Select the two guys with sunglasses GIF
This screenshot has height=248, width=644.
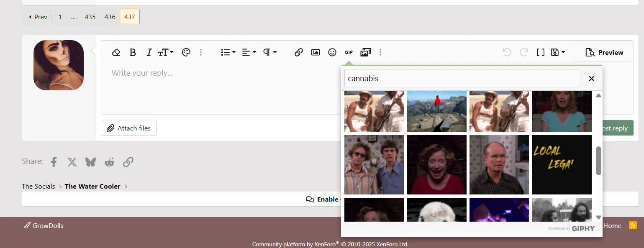[x=374, y=165]
